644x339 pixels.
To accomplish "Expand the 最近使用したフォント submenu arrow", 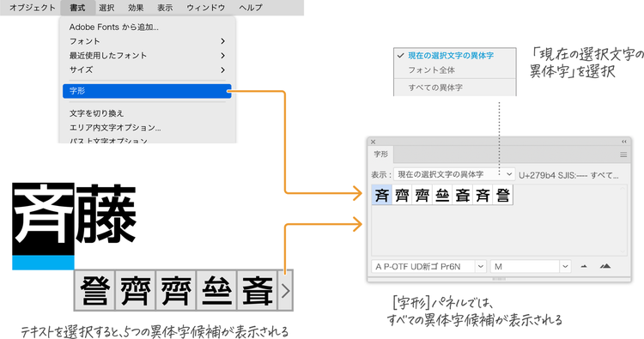I will pyautogui.click(x=222, y=56).
